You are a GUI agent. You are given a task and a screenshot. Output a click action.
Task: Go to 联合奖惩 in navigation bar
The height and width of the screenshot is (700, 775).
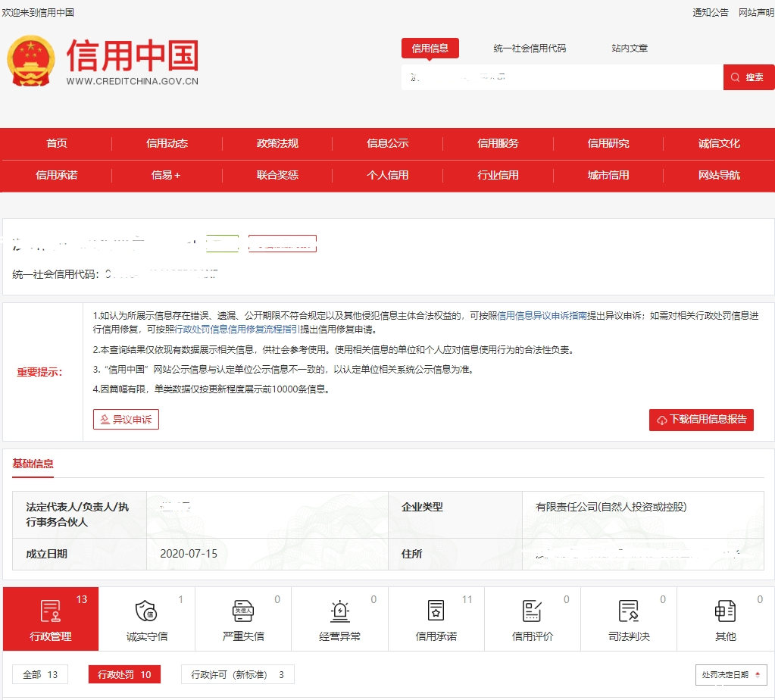coord(277,175)
